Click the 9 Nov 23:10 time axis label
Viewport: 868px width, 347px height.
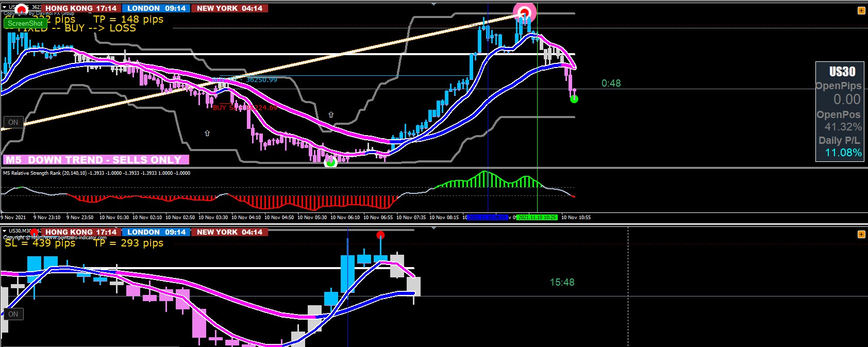pos(47,218)
